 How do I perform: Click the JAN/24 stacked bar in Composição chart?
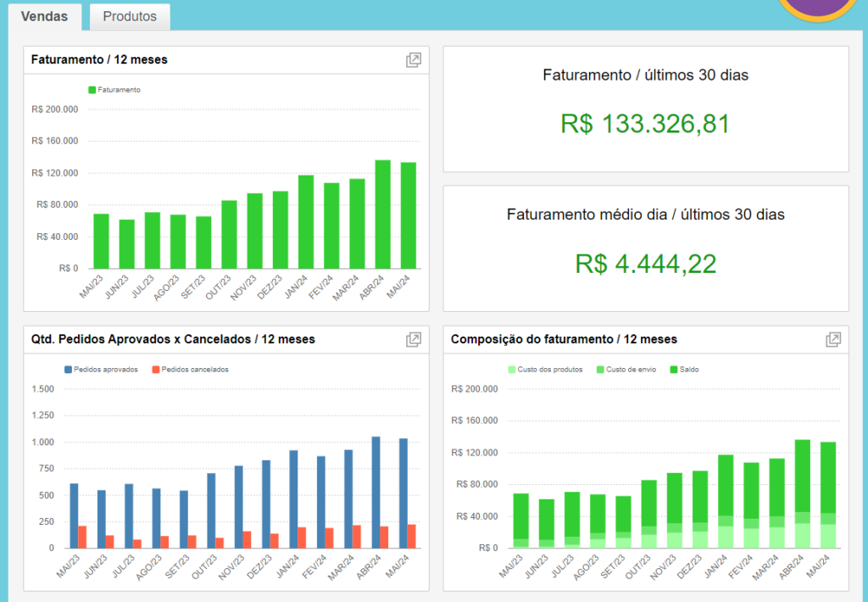click(x=726, y=502)
